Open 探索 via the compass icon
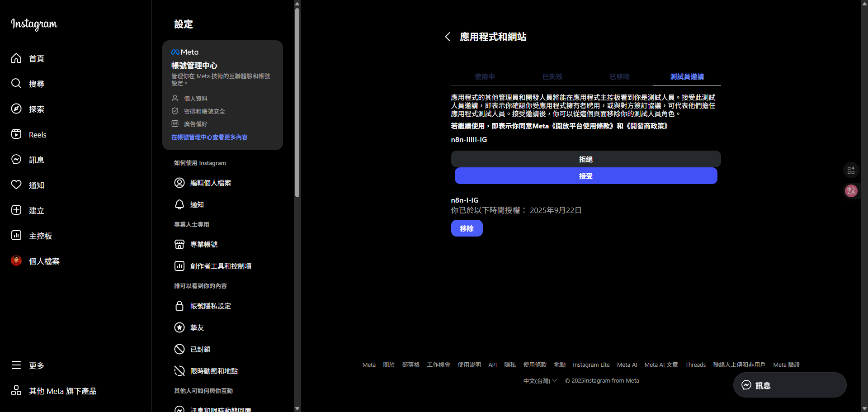 [x=16, y=109]
